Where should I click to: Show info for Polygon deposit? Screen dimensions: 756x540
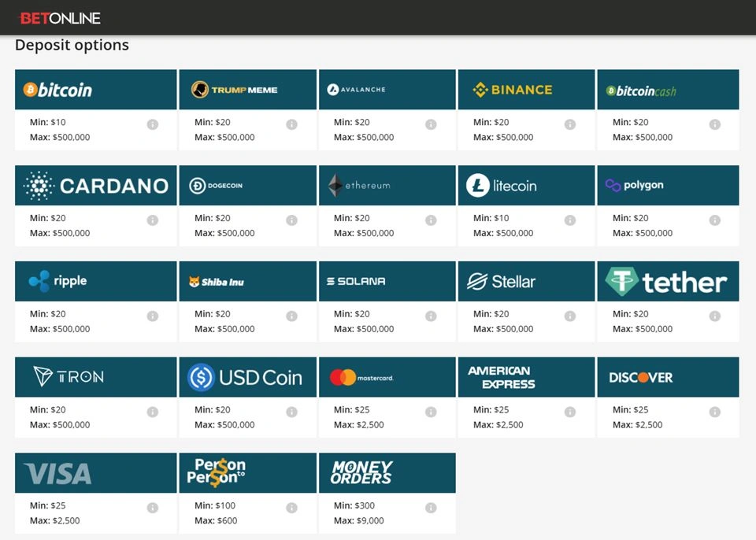pos(715,220)
